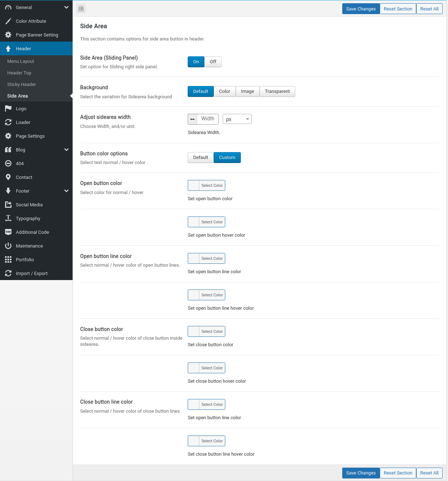Click the top Save Changes button
448x481 pixels.
coord(361,9)
